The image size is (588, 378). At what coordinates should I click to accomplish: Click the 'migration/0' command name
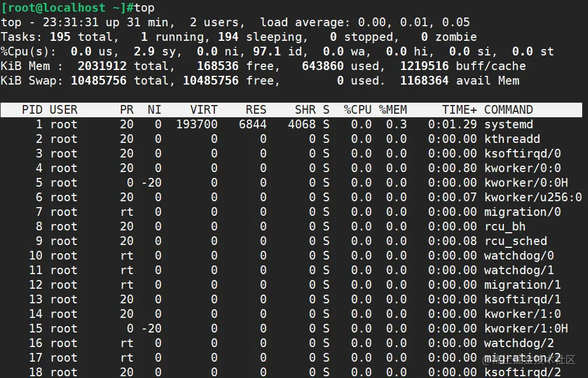[x=523, y=212]
